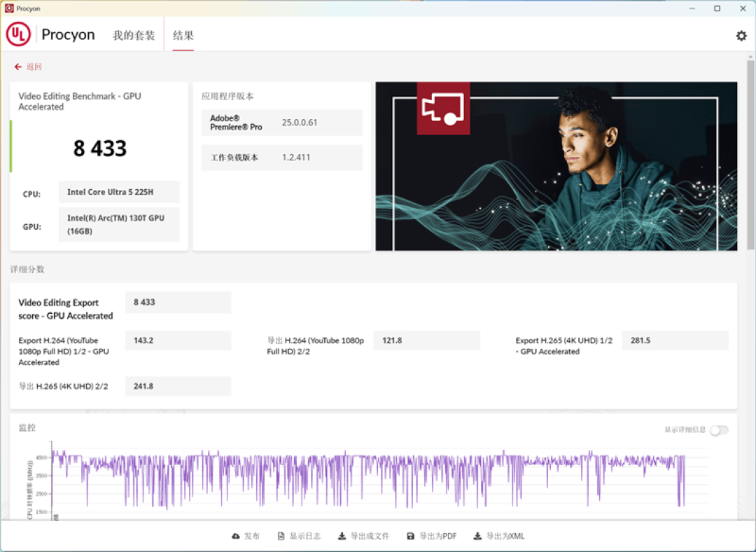Click the 导出 H.265 (4K UHD) 2/2 label
756x552 pixels.
click(63, 386)
